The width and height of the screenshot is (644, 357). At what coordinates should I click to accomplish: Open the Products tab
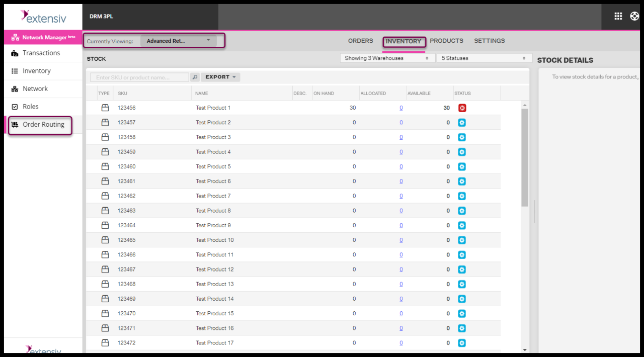tap(446, 41)
